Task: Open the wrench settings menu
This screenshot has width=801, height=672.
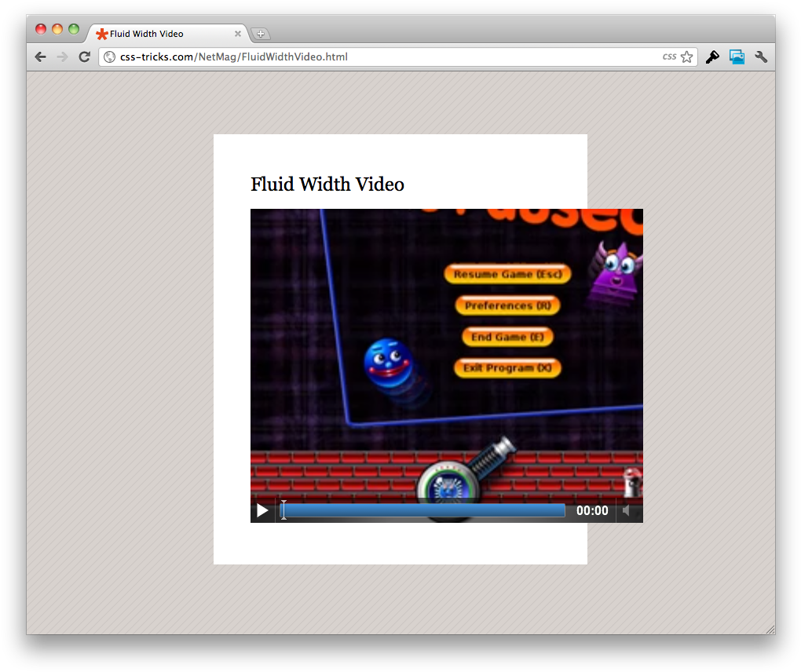Action: (760, 56)
